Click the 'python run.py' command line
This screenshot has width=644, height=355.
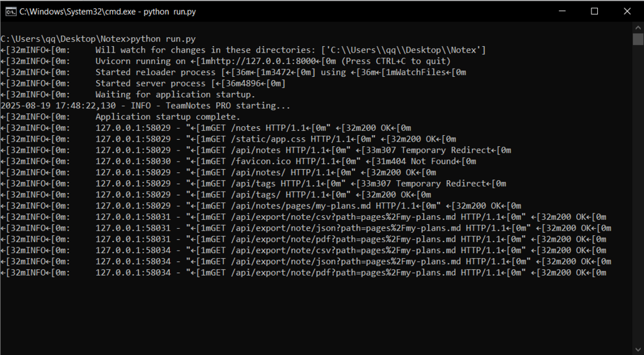[98, 39]
